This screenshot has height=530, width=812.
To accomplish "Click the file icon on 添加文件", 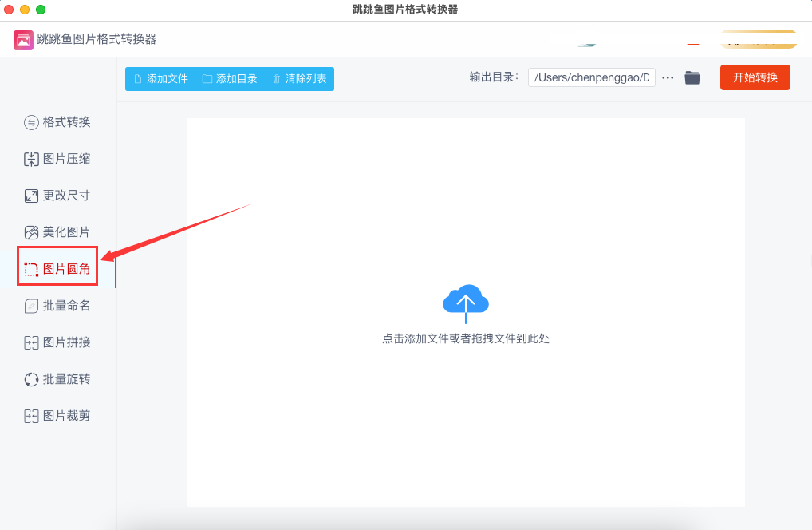I will coord(138,79).
